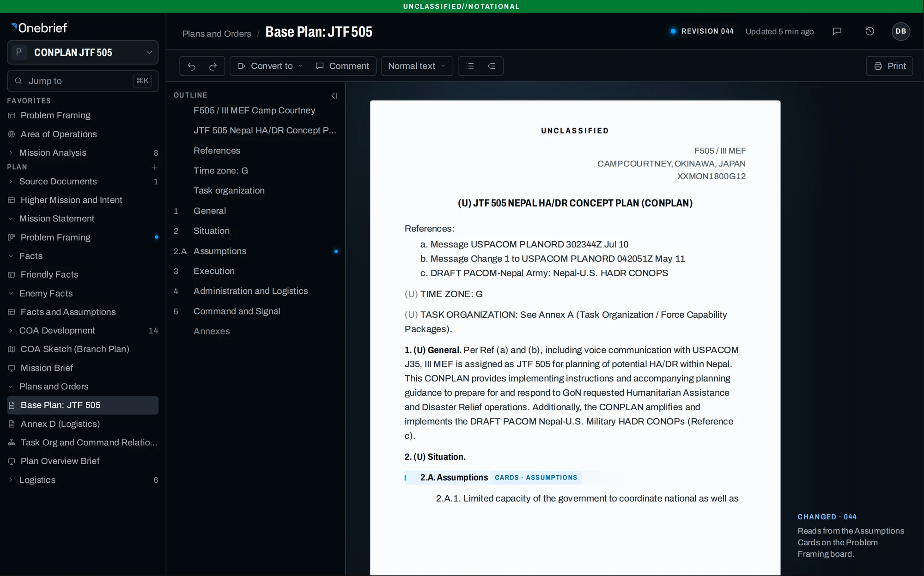The width and height of the screenshot is (924, 576).
Task: Open revision history clock icon
Action: [869, 31]
